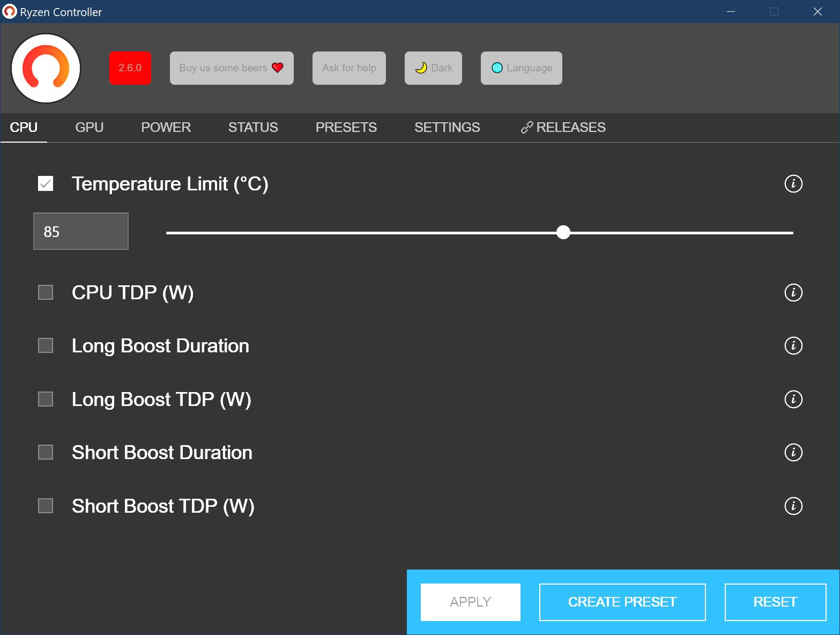This screenshot has height=635, width=840.
Task: Show info icon for Long Boost TDP
Action: pos(793,399)
